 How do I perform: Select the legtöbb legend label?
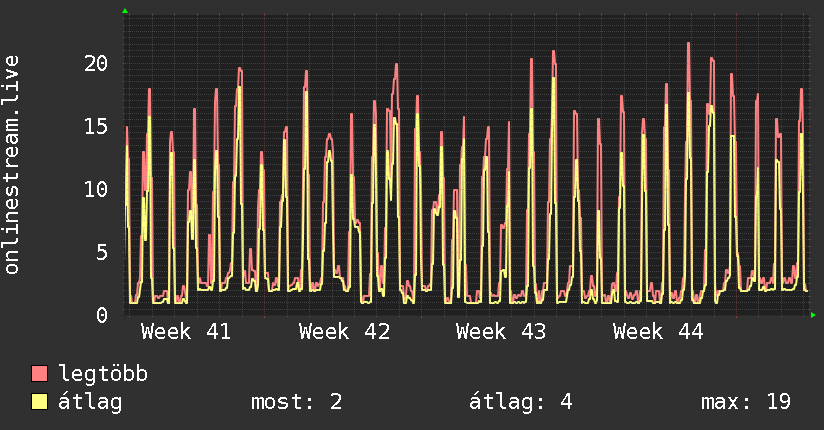tap(103, 374)
